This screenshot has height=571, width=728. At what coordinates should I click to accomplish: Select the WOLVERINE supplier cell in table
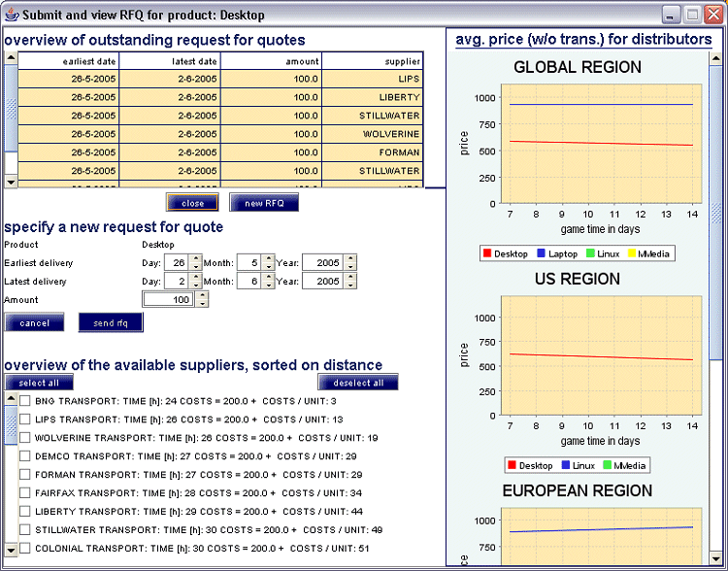373,134
